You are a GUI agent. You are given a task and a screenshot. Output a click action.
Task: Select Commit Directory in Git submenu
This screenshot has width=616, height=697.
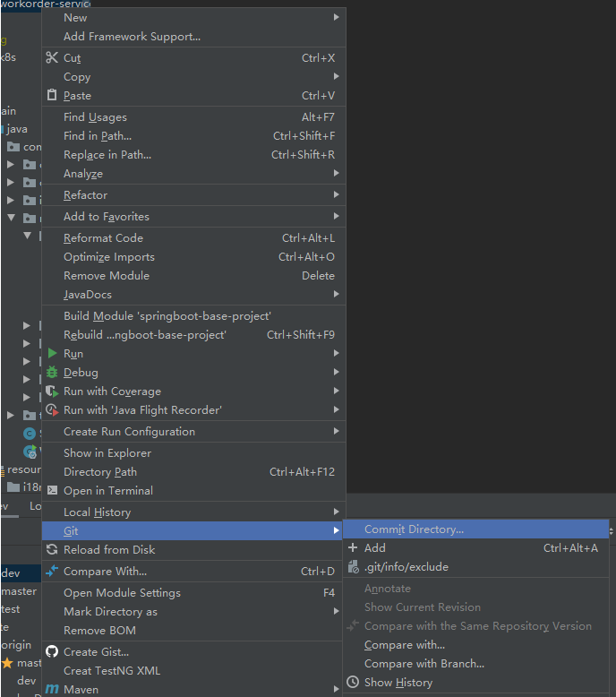(414, 529)
